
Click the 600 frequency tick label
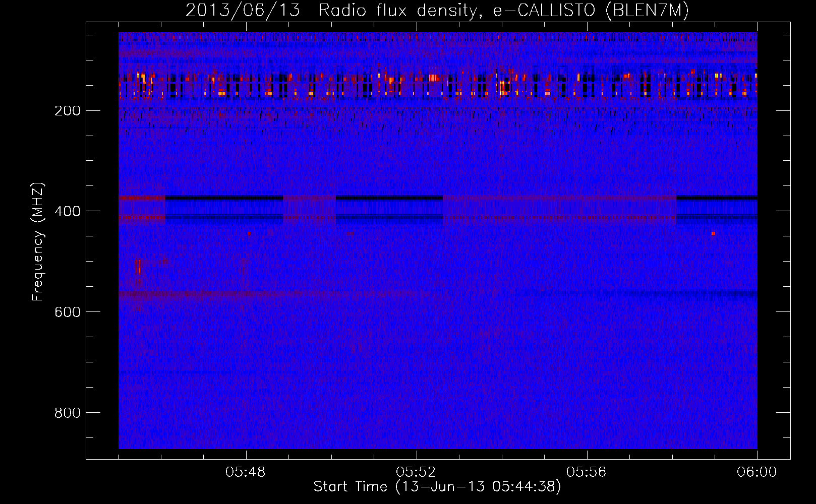pyautogui.click(x=67, y=312)
